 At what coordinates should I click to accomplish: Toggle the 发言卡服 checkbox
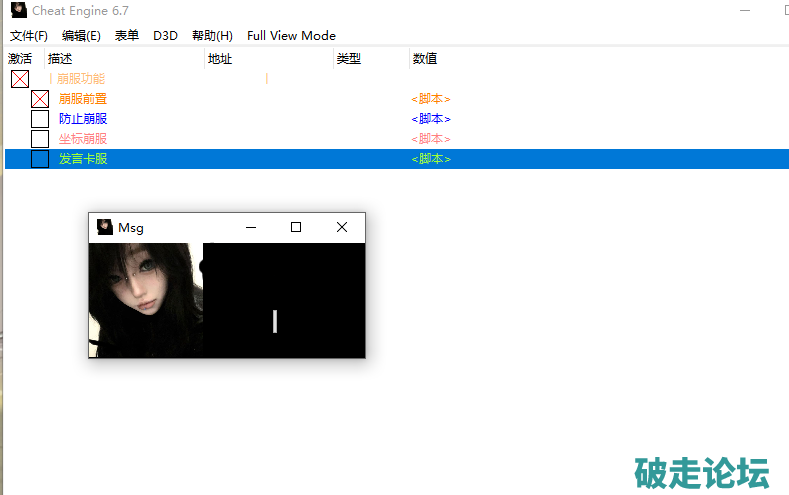tap(40, 159)
